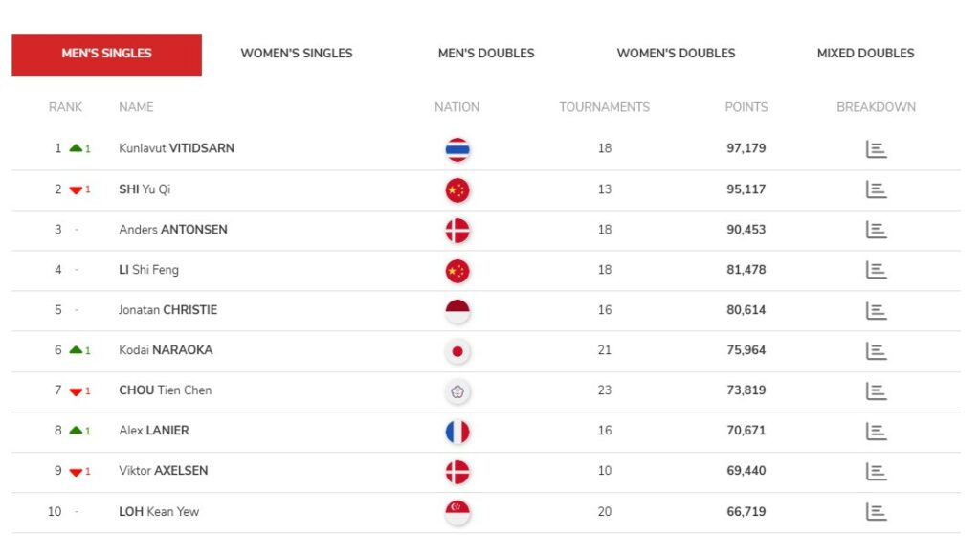Open breakdown icon for Kunlavut Vitidsarn
The height and width of the screenshot is (557, 980).
pyautogui.click(x=876, y=149)
